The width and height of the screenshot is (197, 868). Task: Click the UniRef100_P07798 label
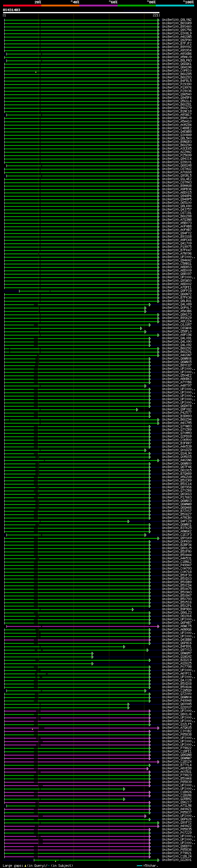click(x=177, y=667)
